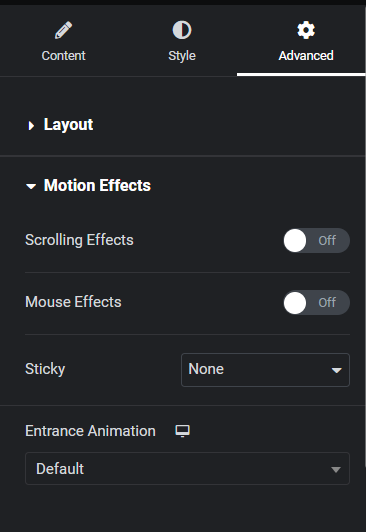Enable the Scrolling Effects switch
This screenshot has width=366, height=532.
click(x=316, y=241)
